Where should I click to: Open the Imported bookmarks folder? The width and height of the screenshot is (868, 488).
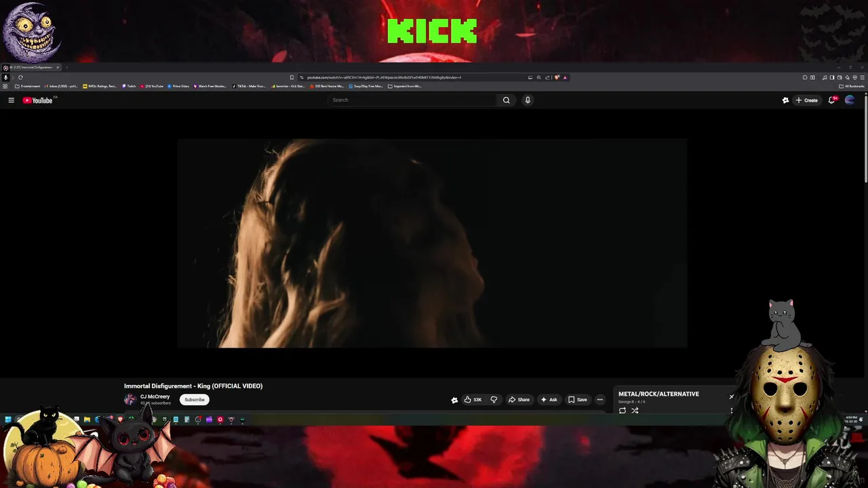tap(405, 86)
